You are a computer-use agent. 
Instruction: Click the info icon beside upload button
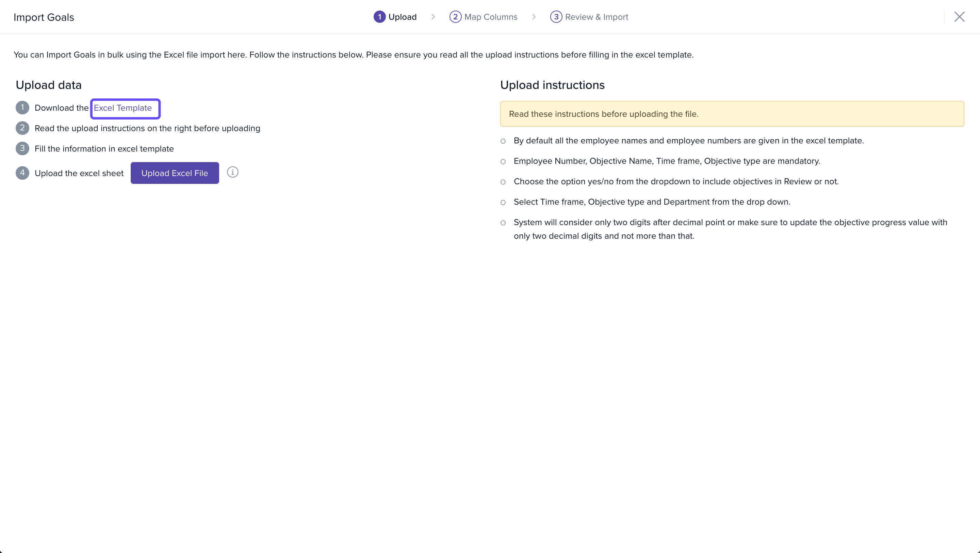[232, 172]
